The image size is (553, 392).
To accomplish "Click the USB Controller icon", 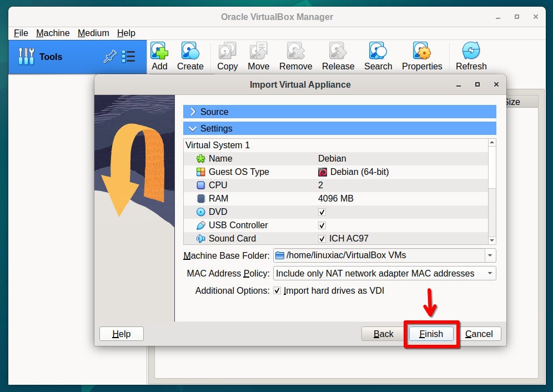I will click(200, 225).
